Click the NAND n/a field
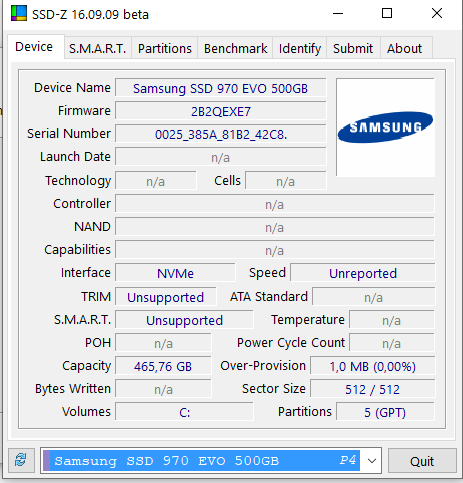Screen dimensions: 463x483 275,227
